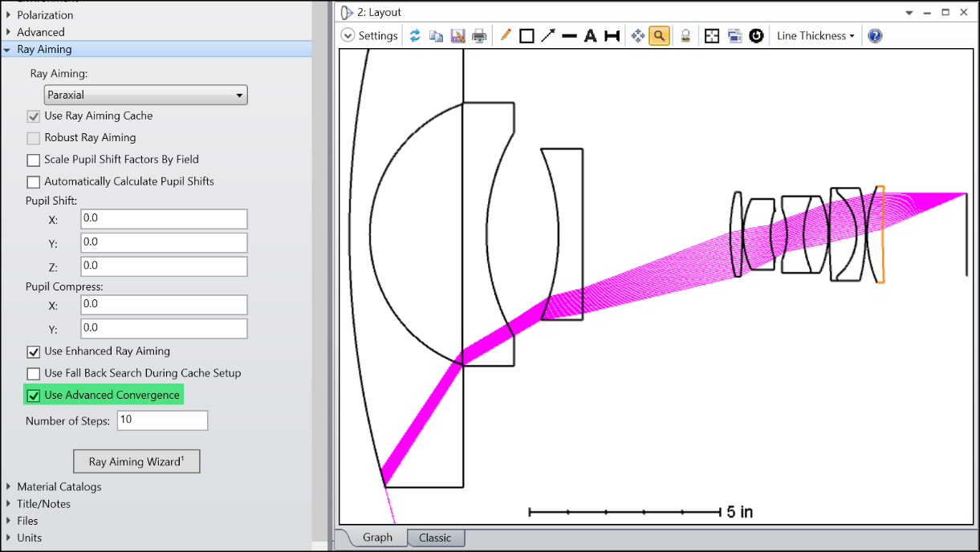This screenshot has height=552, width=980.
Task: Uncheck Use Advanced Convergence
Action: [33, 396]
